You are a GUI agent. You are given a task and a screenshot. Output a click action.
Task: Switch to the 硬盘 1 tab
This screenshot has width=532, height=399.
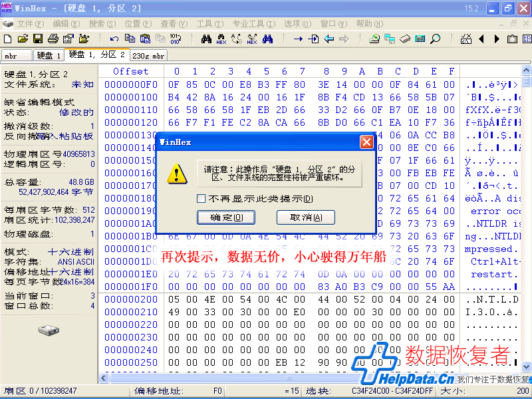point(49,56)
